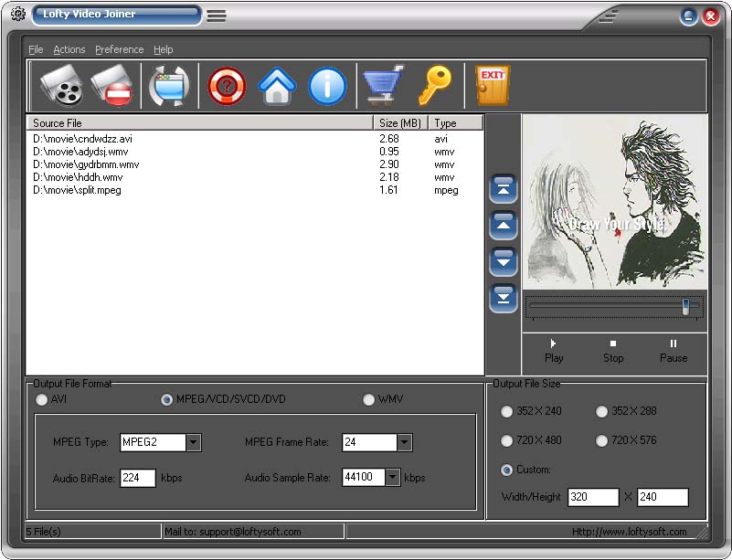Viewport: 732px width, 560px height.
Task: Choose the 352×240 output size
Action: (506, 411)
